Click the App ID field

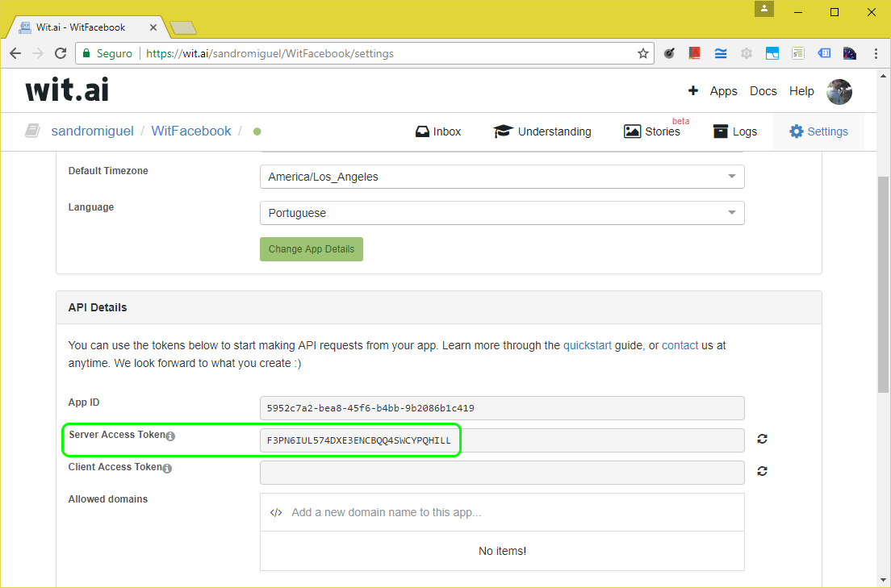(502, 408)
